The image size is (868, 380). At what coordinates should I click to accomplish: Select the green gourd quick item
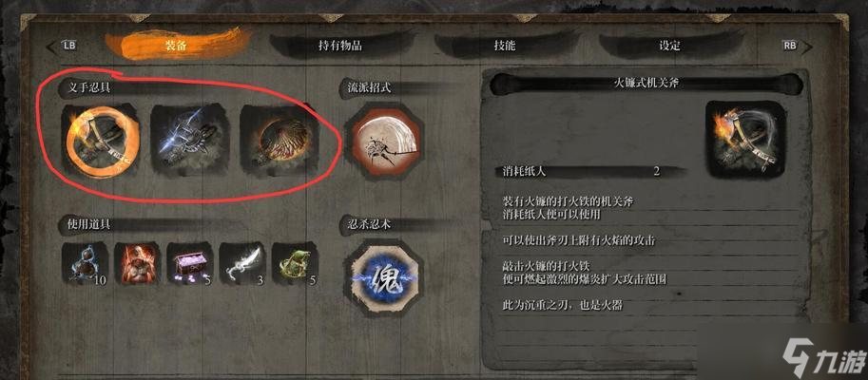tap(295, 263)
